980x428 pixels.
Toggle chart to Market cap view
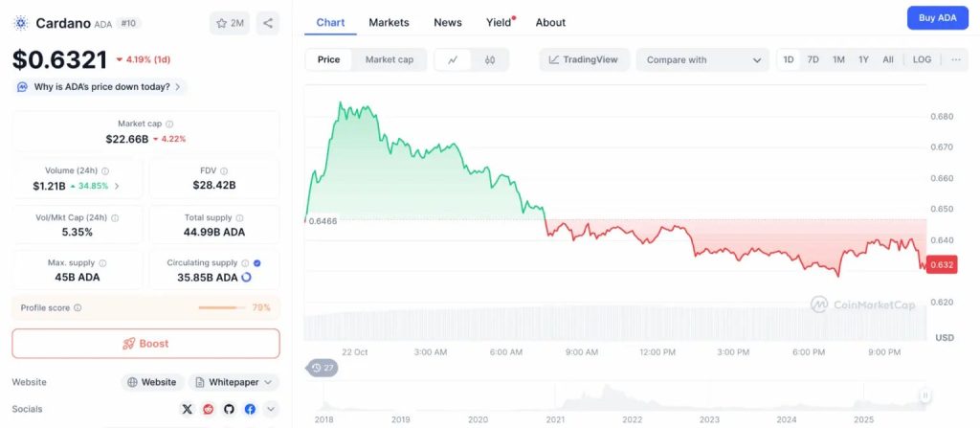[x=390, y=59]
